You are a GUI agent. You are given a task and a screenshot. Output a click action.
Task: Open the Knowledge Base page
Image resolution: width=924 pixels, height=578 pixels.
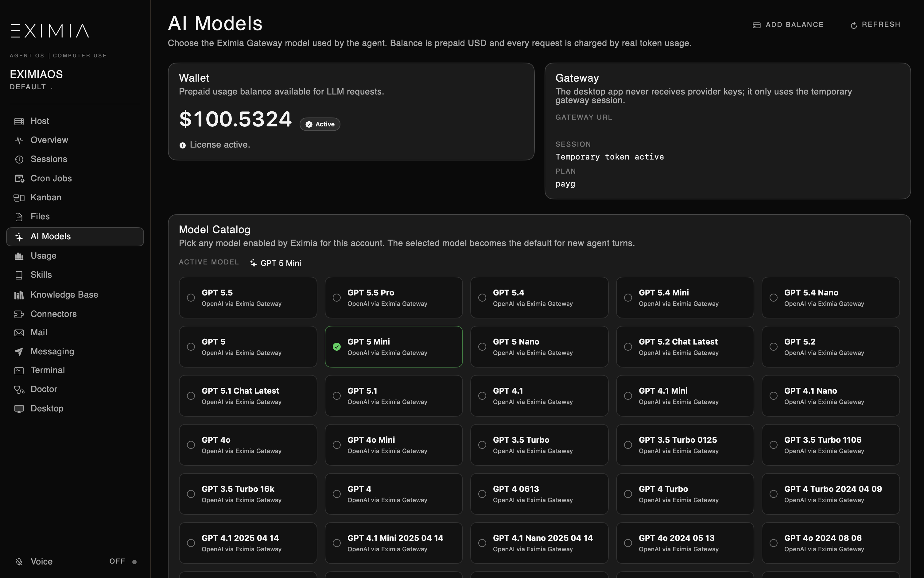75,295
